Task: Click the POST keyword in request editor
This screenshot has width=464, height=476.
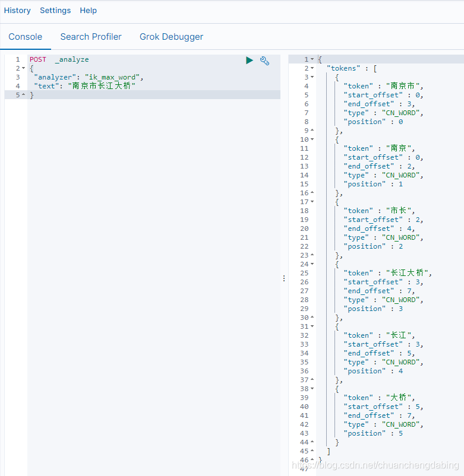Action: 38,59
